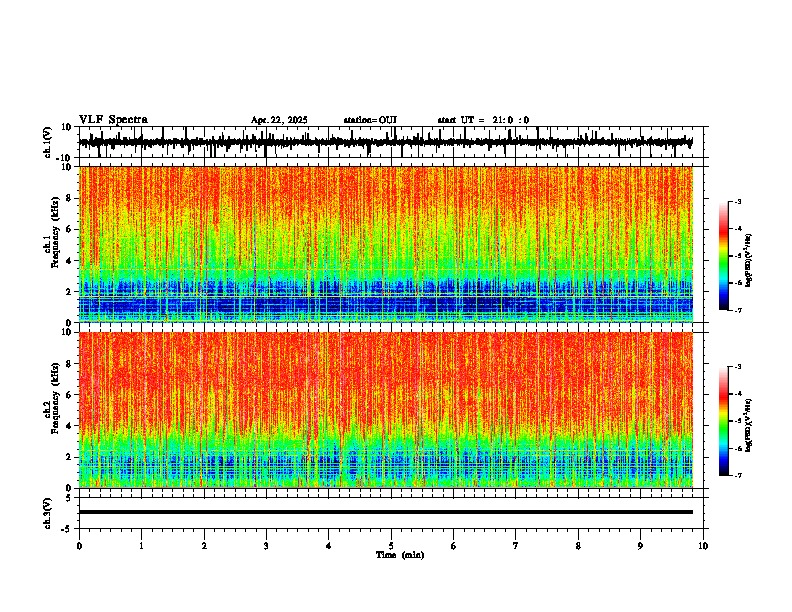
Task: Click the ch.1 color scale bar
Action: point(724,256)
